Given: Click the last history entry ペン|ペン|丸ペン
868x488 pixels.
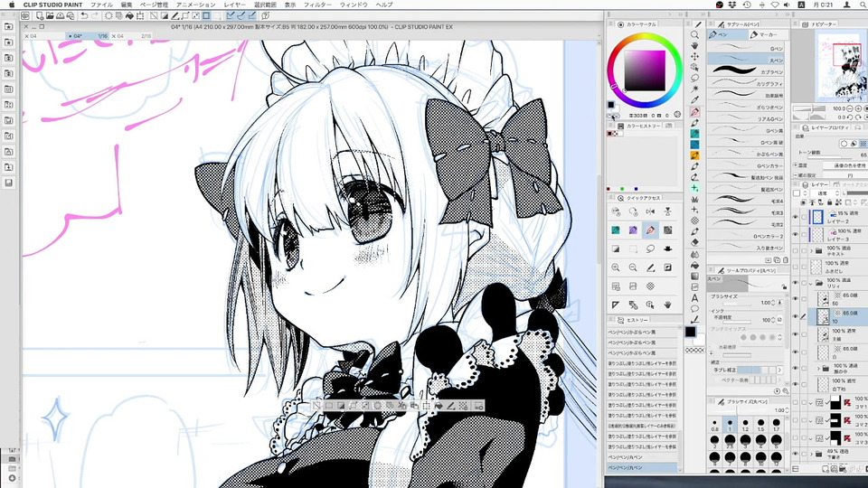Looking at the screenshot, I should [x=642, y=468].
